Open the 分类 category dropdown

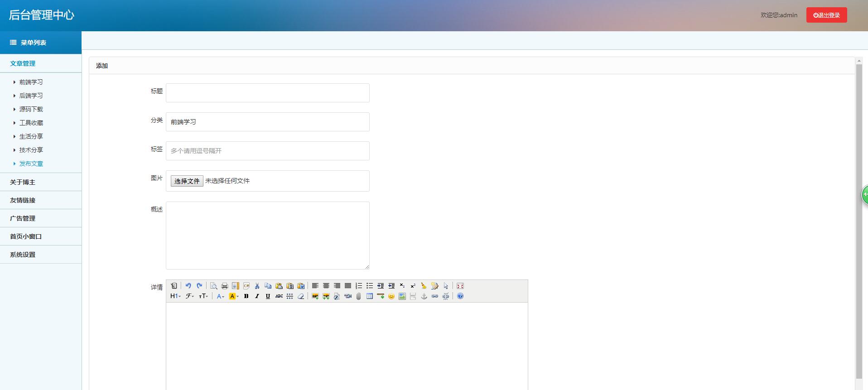(267, 122)
